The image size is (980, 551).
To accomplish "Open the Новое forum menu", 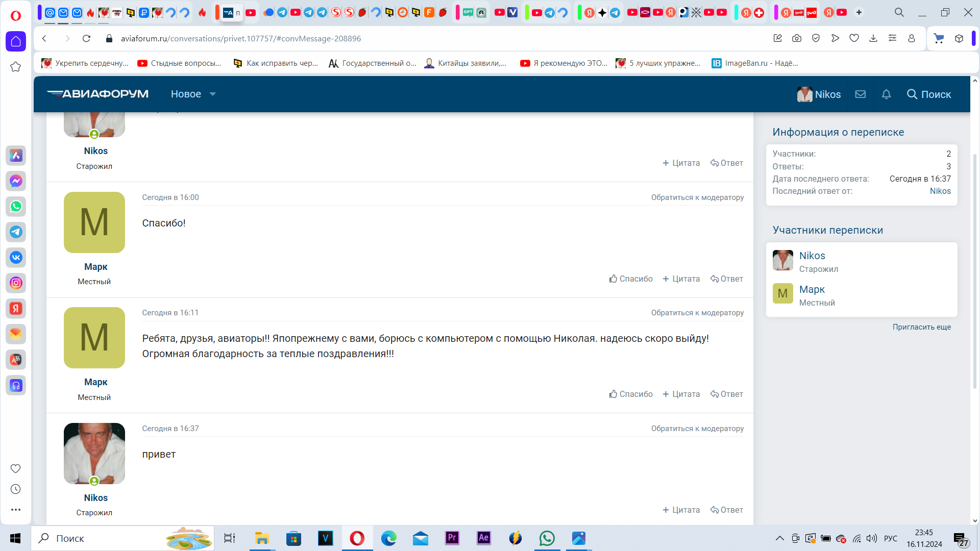I will pos(186,94).
